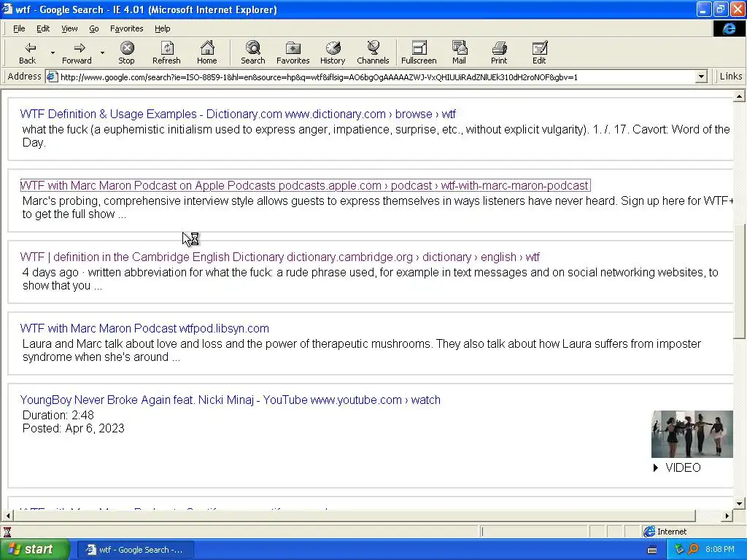This screenshot has width=747, height=560.
Task: Open the Address bar dropdown list
Action: coord(701,77)
